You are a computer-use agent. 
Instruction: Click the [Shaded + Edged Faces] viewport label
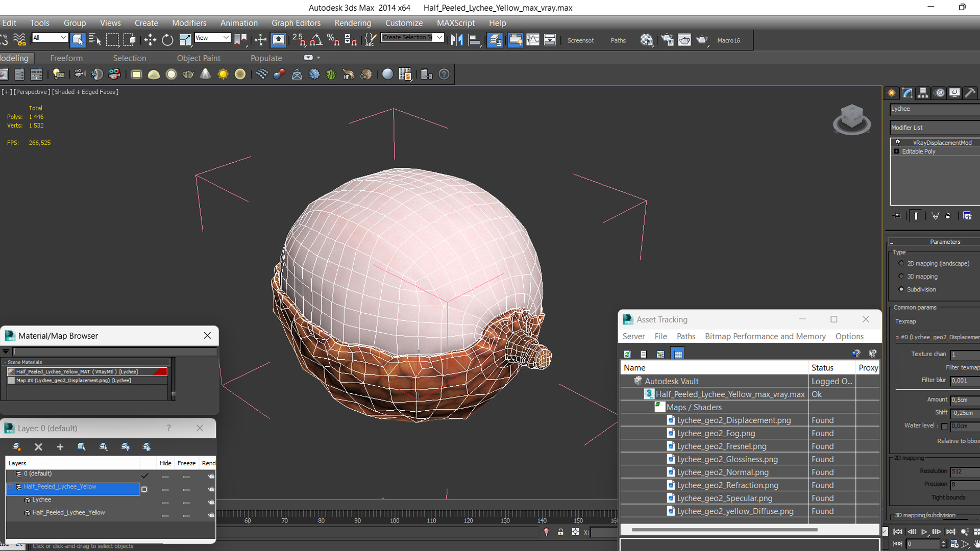(x=85, y=92)
